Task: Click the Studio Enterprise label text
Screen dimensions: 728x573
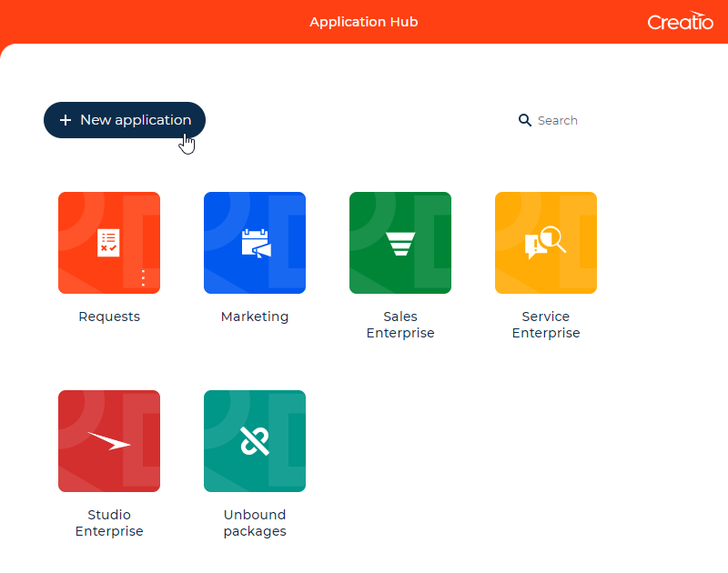Action: tap(109, 522)
